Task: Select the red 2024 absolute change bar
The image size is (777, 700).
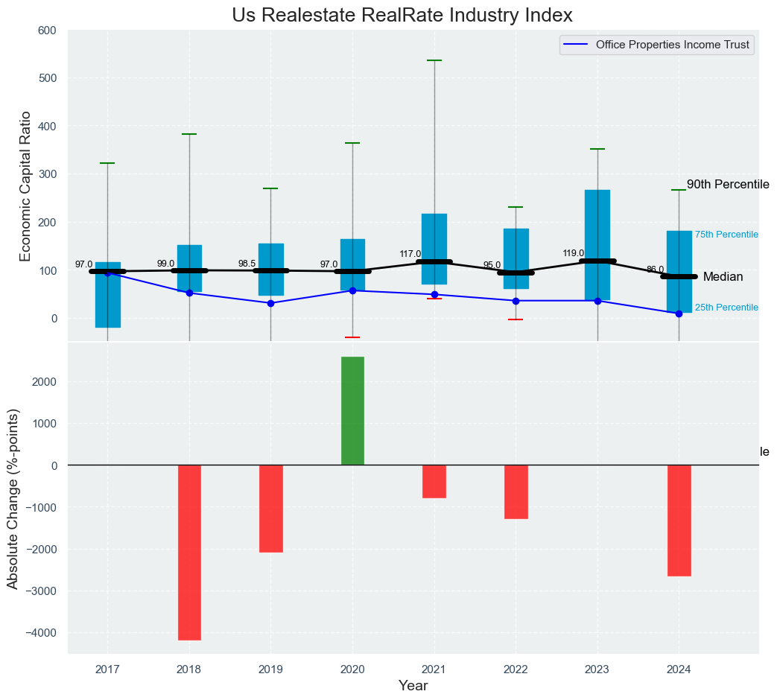Action: tap(679, 520)
